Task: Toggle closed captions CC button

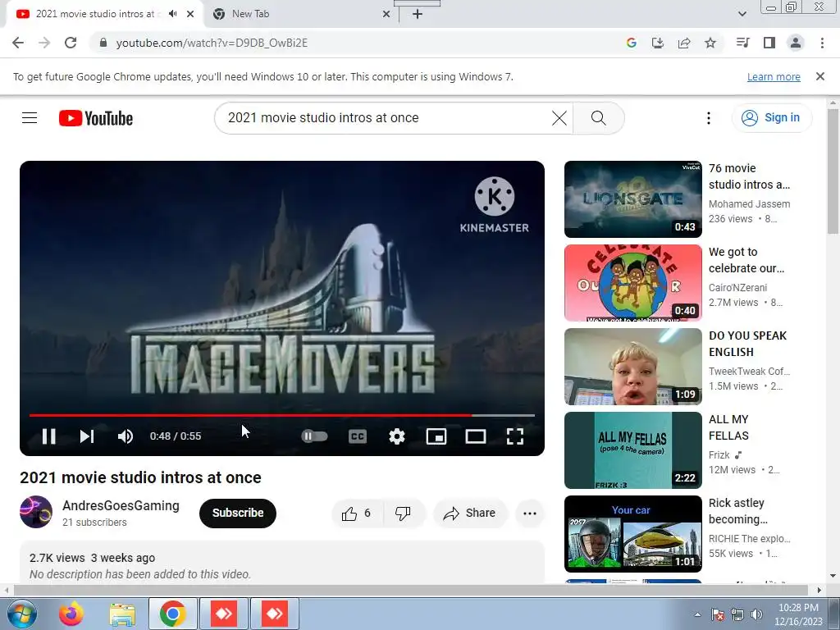Action: click(358, 436)
